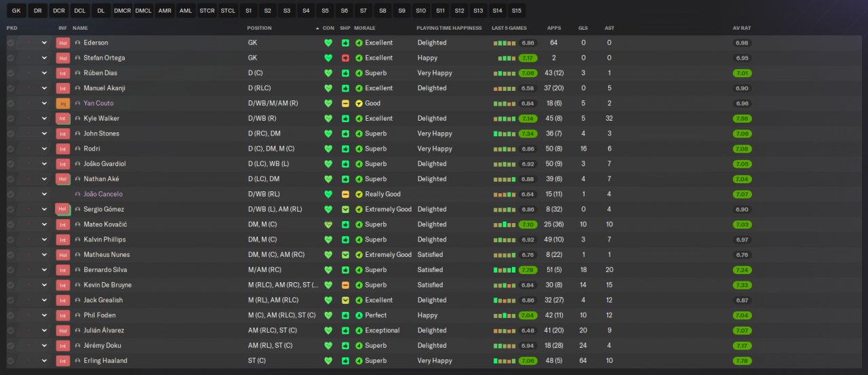Click Manuel Akanji's green sharpness icon

[x=345, y=88]
